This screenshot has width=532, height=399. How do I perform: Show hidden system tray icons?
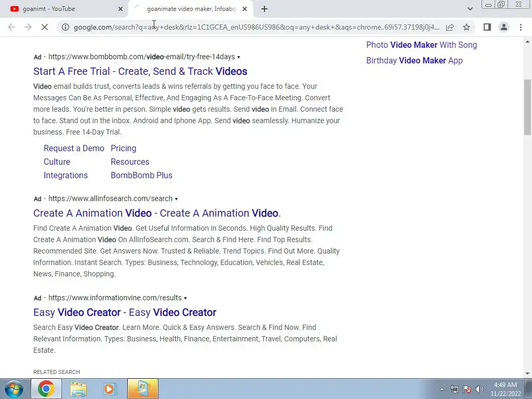pos(442,389)
